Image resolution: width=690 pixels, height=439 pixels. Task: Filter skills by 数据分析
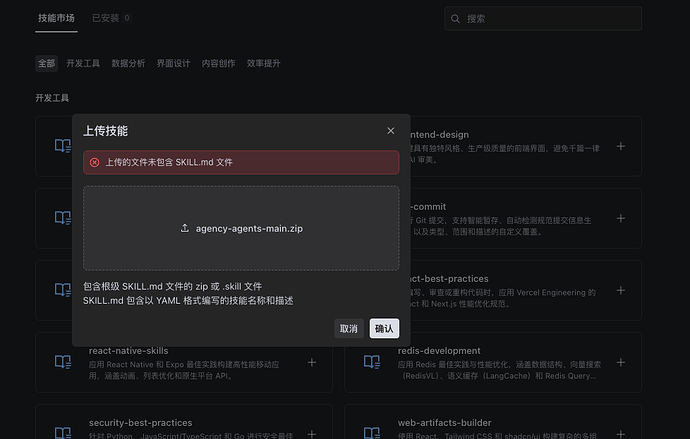pyautogui.click(x=128, y=63)
